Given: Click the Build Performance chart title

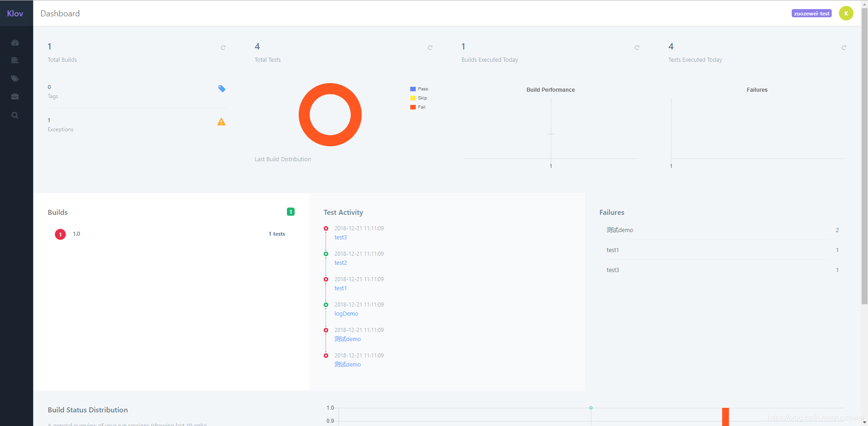Looking at the screenshot, I should (x=551, y=90).
